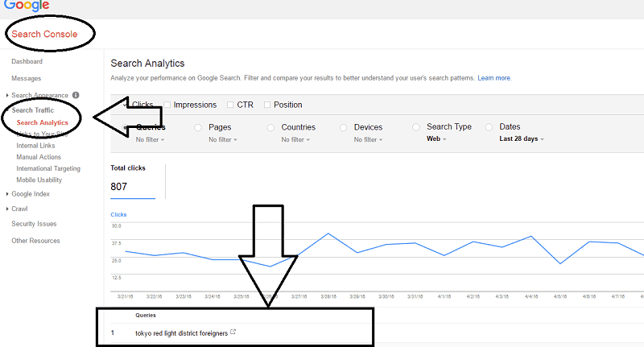The width and height of the screenshot is (644, 347).
Task: Click the Learn more link
Action: [x=494, y=78]
